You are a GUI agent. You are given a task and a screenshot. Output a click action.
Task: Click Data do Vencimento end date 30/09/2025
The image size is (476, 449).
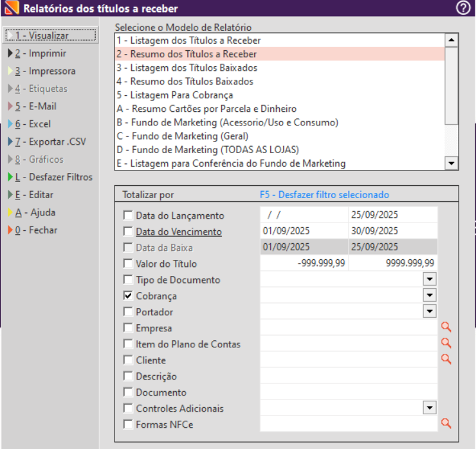tap(393, 231)
